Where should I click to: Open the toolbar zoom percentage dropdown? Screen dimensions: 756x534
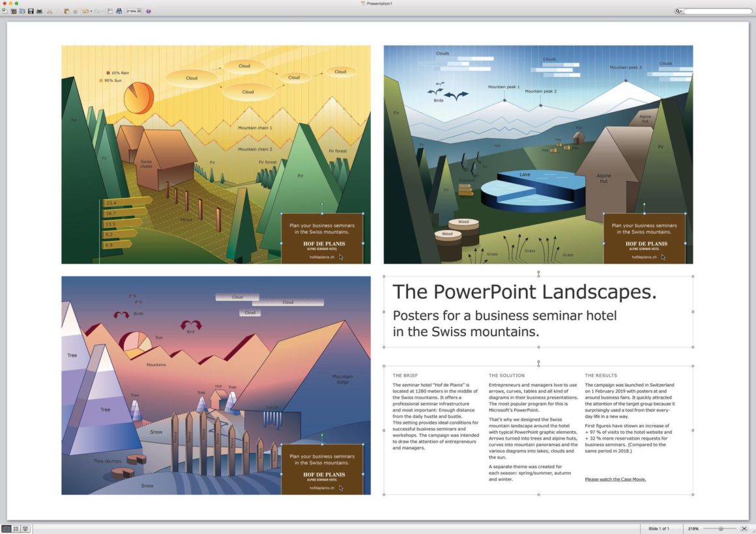[x=139, y=11]
